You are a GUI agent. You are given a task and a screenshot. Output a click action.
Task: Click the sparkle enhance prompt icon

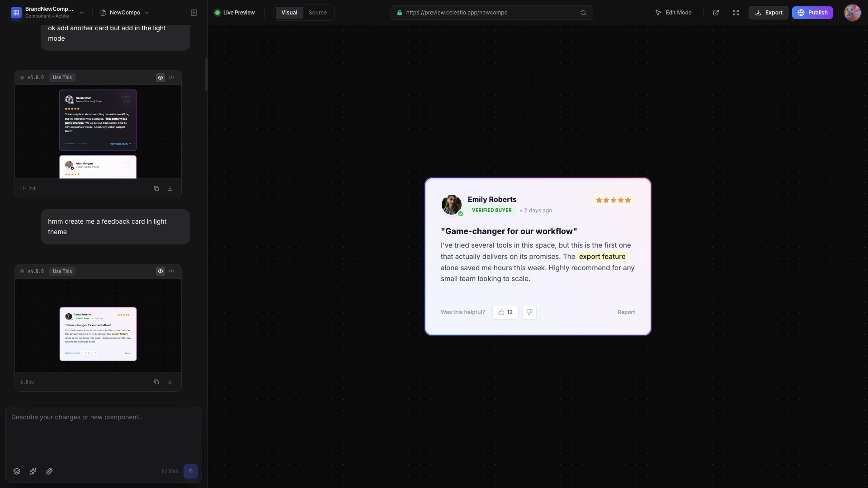[33, 471]
